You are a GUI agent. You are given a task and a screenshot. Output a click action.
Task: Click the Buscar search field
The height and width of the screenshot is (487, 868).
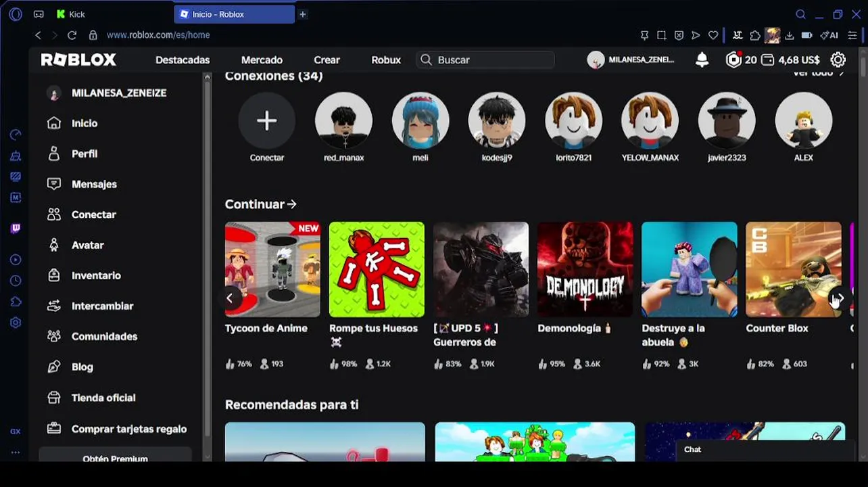click(485, 60)
